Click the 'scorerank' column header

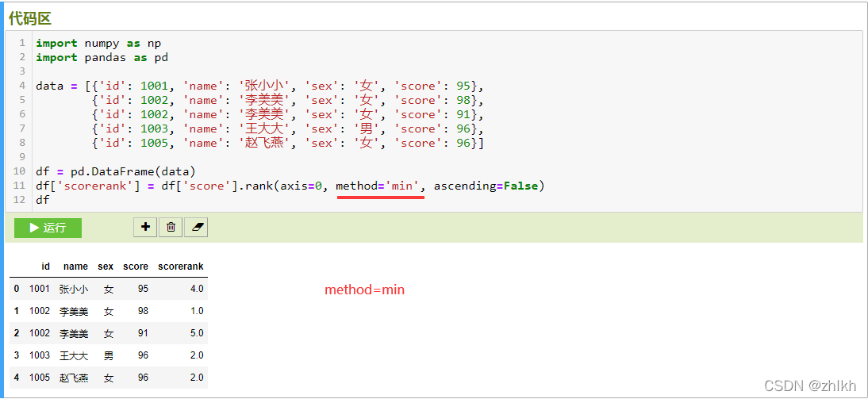tap(180, 267)
